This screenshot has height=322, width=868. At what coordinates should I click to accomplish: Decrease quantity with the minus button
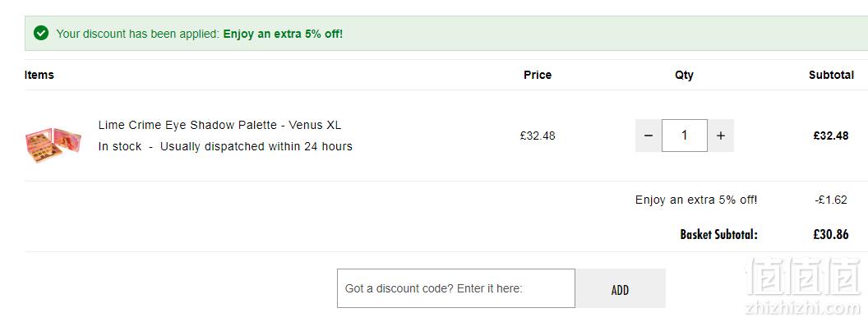tap(649, 136)
